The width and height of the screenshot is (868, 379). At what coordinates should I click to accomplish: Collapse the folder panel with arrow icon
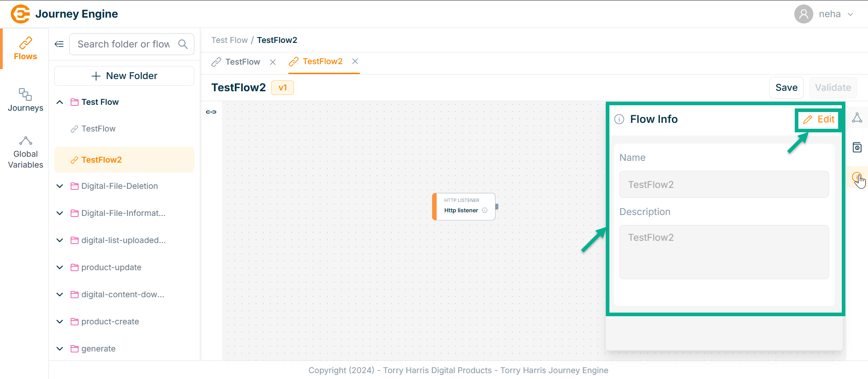point(59,44)
